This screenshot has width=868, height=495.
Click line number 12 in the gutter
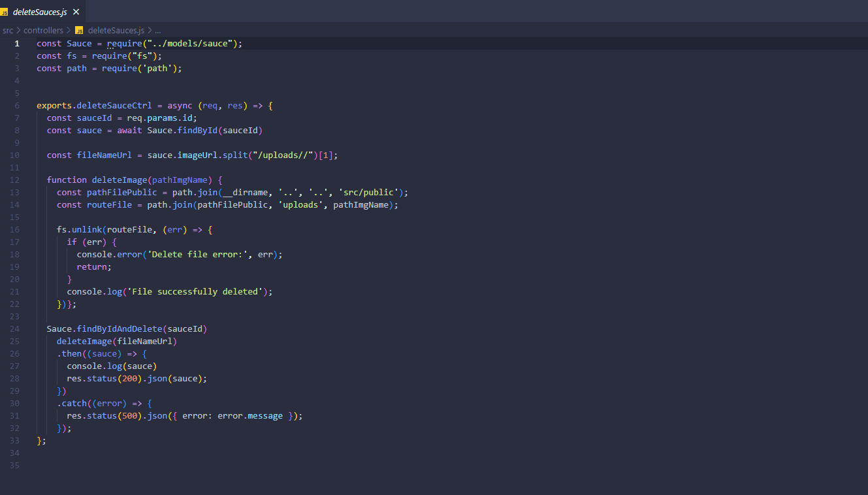[x=14, y=180]
